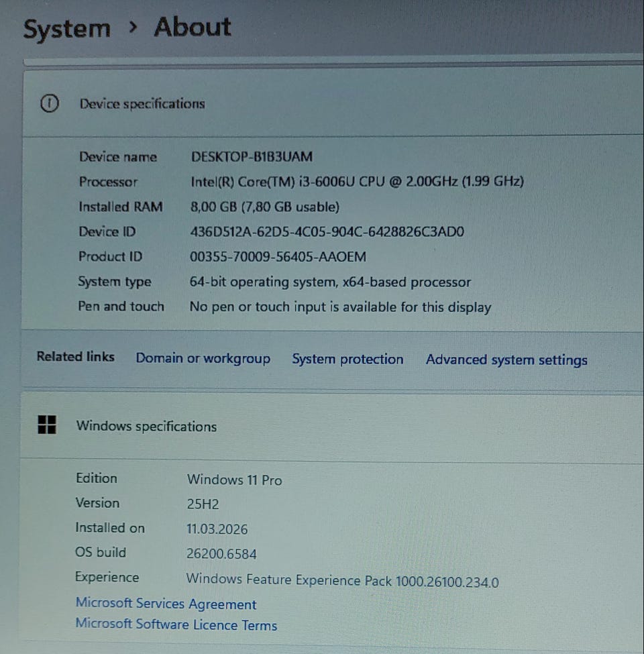Viewport: 644px width, 654px height.
Task: Click the Experience label
Action: [x=107, y=578]
